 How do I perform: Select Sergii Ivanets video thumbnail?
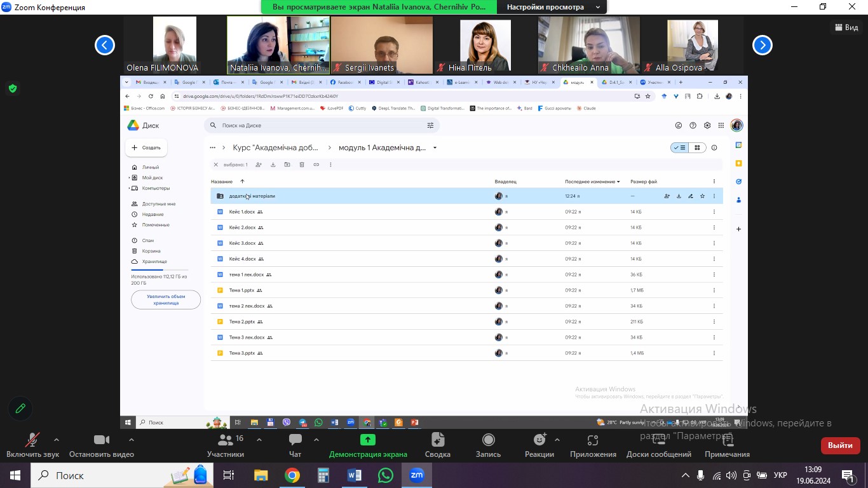[381, 44]
